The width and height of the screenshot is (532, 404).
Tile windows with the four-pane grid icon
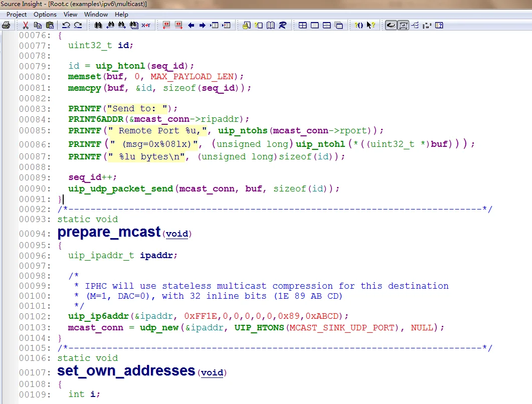(x=303, y=25)
